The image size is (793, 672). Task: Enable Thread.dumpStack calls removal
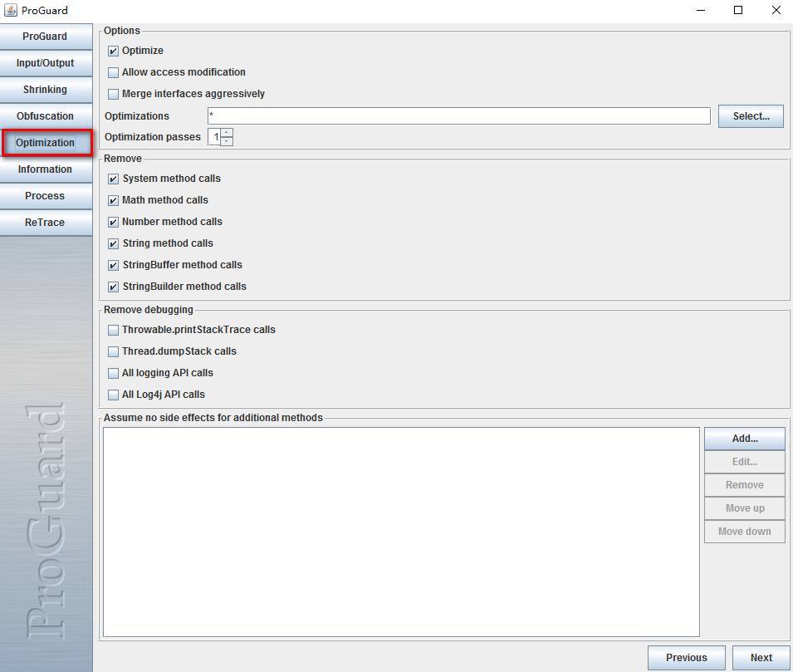coord(113,351)
